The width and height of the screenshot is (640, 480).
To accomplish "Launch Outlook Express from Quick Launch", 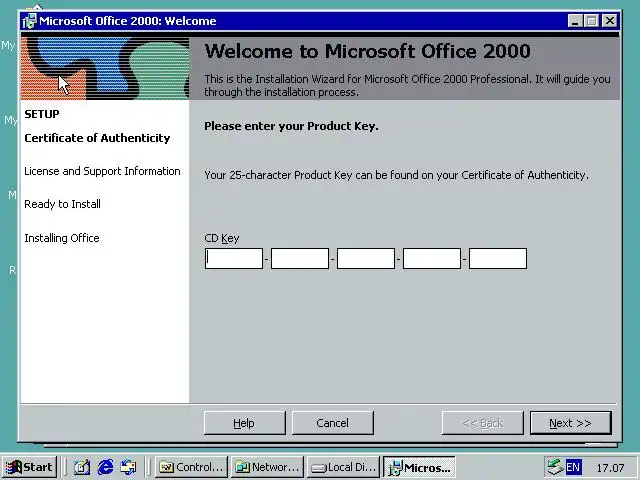I will 128,467.
